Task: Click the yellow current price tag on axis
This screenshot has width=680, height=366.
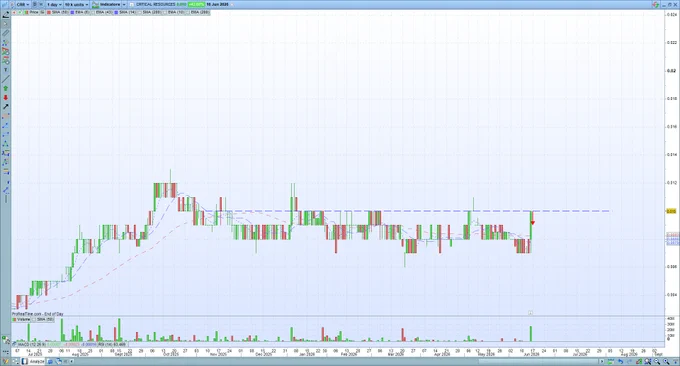Action: tap(671, 211)
